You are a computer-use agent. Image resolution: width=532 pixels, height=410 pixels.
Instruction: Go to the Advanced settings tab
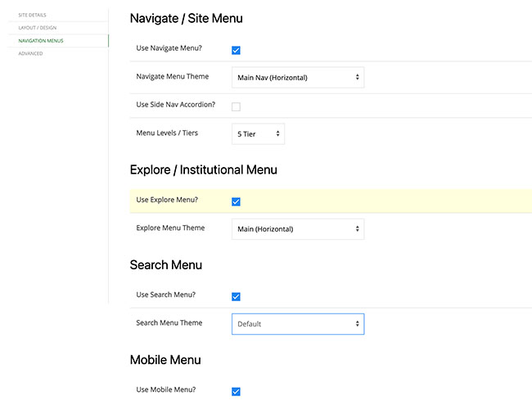[x=31, y=53]
